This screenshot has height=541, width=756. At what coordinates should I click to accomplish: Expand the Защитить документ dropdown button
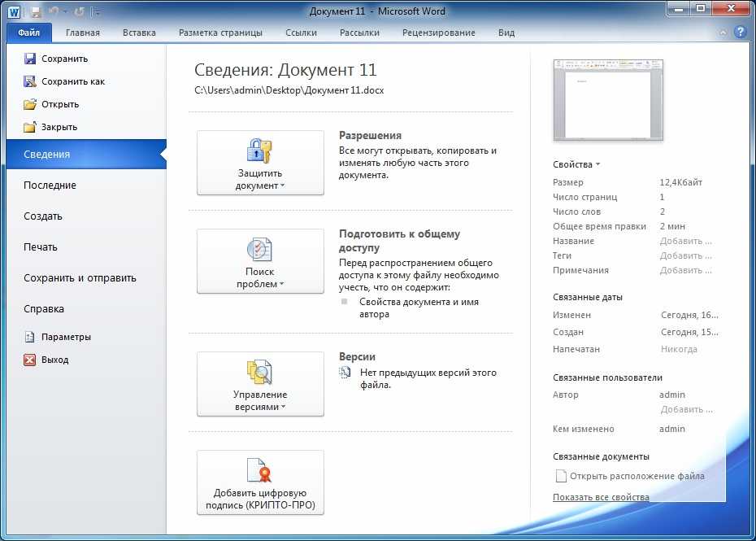(x=260, y=163)
